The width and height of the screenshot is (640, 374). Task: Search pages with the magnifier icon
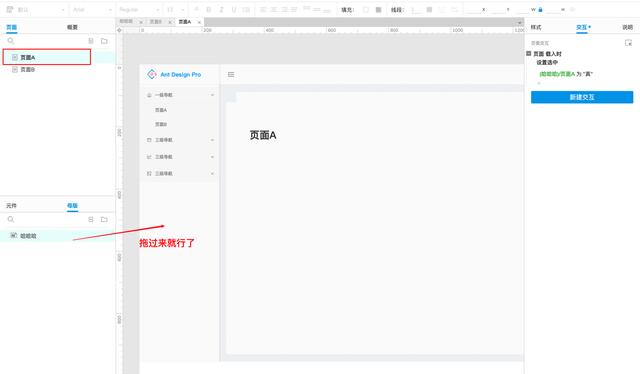coord(11,41)
